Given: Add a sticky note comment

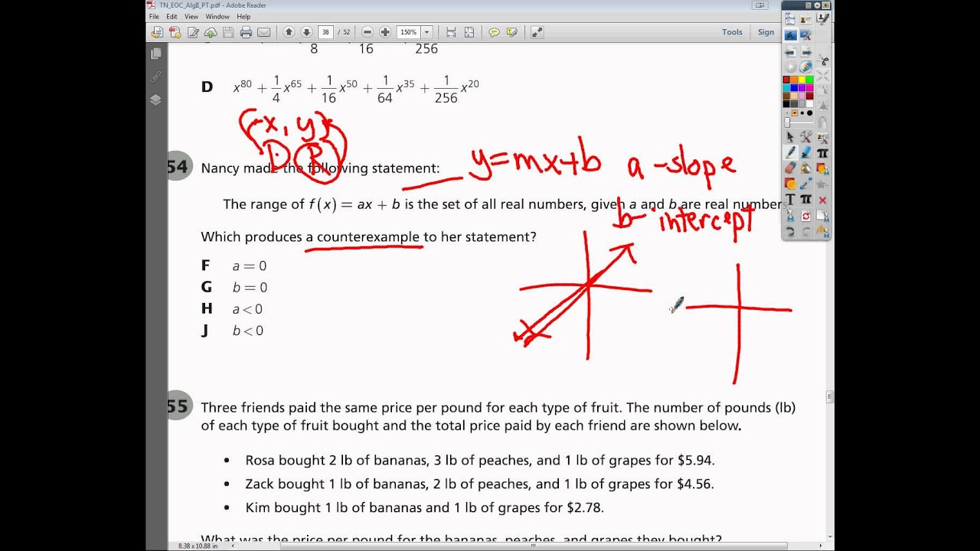Looking at the screenshot, I should (494, 32).
